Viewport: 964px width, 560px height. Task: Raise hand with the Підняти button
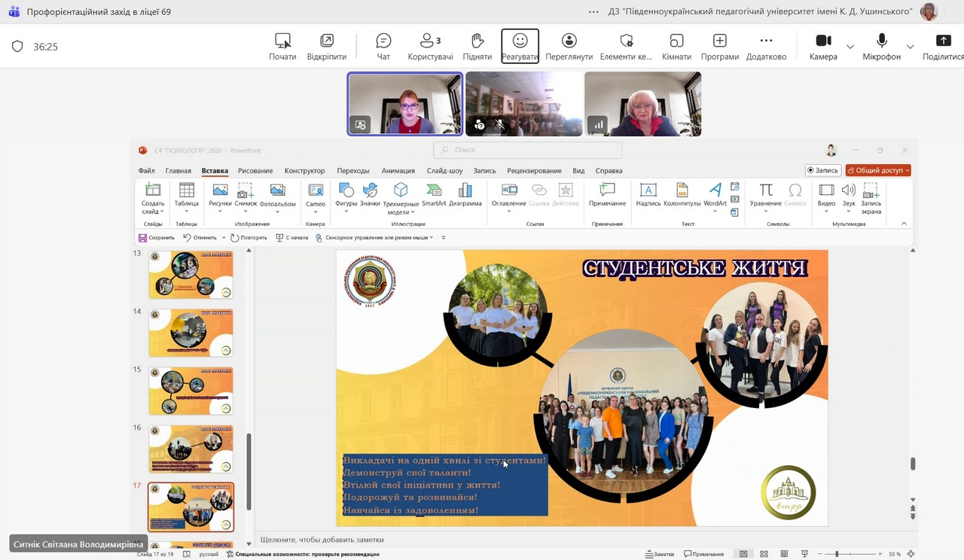477,47
